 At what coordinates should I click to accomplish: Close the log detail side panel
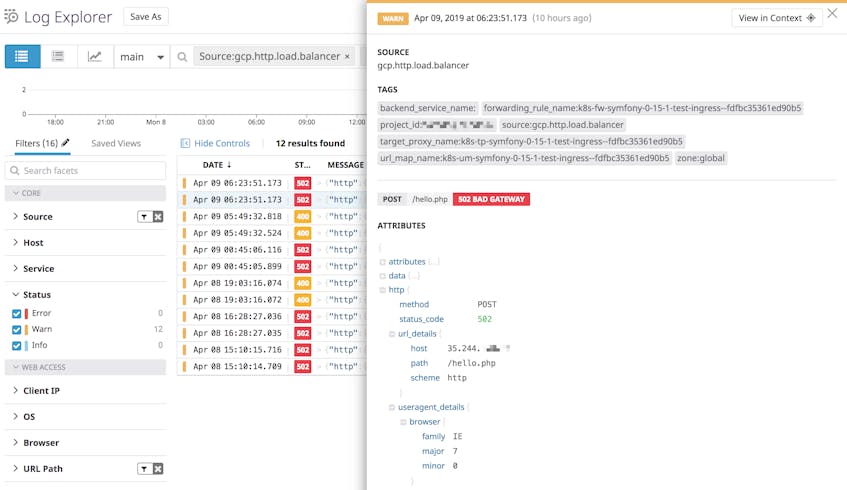(x=832, y=13)
